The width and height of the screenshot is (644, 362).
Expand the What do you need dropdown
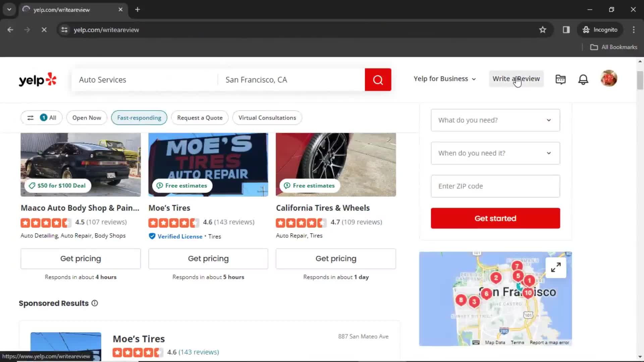pos(495,120)
